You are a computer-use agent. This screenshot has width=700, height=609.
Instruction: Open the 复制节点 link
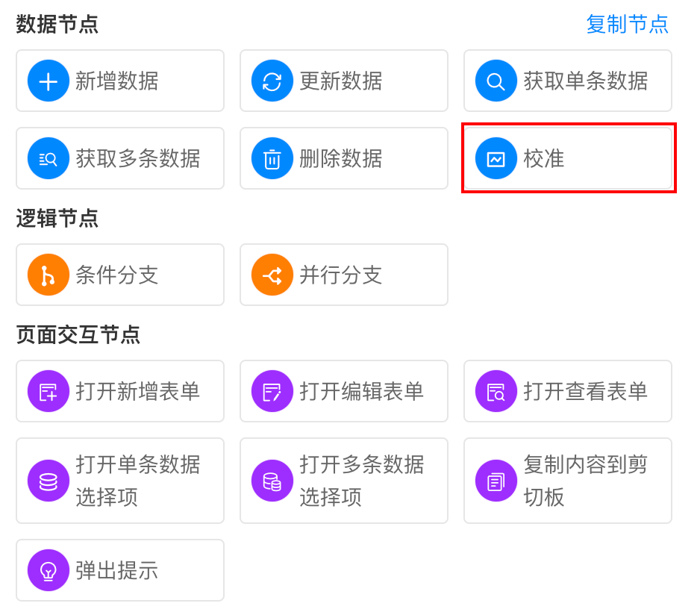click(627, 24)
